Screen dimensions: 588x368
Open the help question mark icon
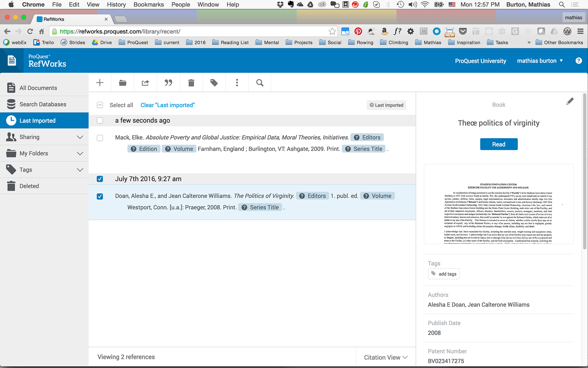pyautogui.click(x=579, y=61)
